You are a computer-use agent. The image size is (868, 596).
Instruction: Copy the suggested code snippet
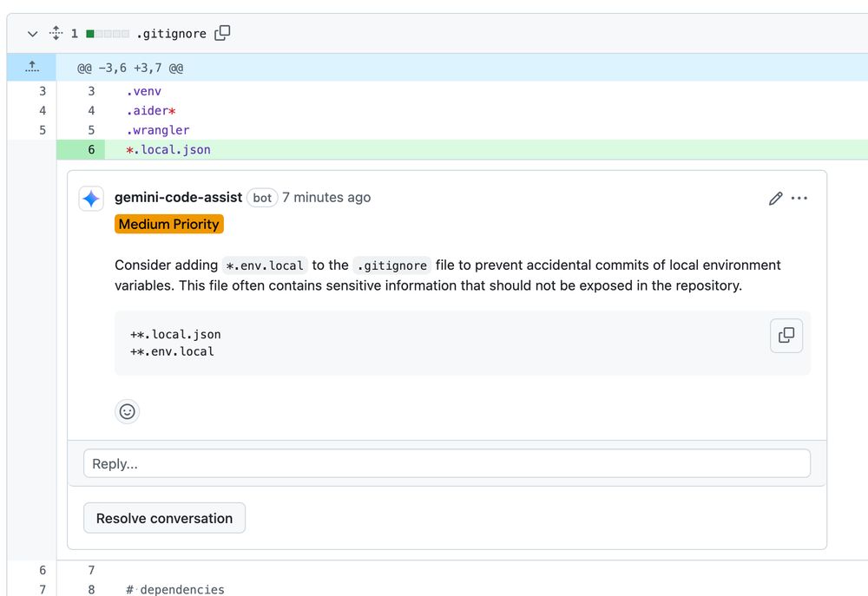[x=786, y=336]
